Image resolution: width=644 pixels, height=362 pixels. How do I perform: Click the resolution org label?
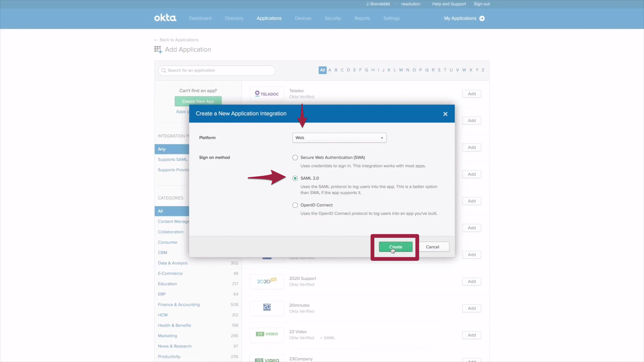(x=411, y=4)
